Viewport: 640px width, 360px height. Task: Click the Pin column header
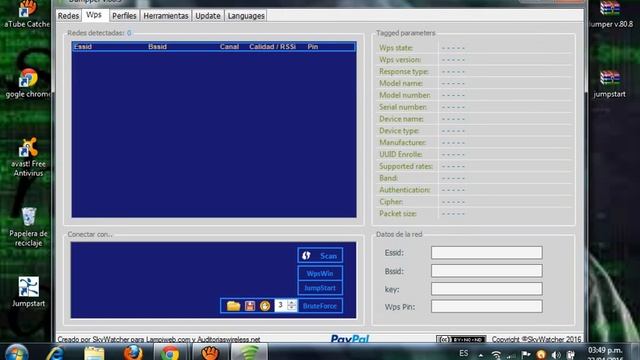[x=313, y=47]
